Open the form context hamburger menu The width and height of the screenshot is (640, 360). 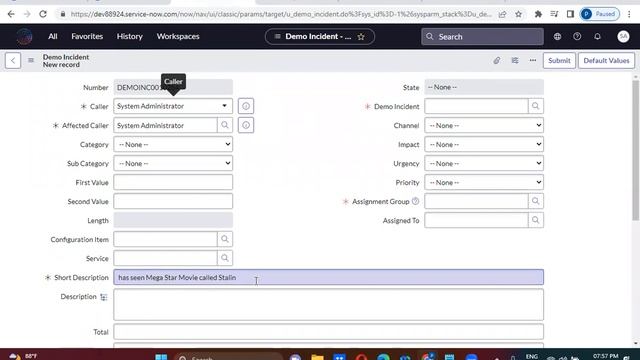(x=31, y=60)
